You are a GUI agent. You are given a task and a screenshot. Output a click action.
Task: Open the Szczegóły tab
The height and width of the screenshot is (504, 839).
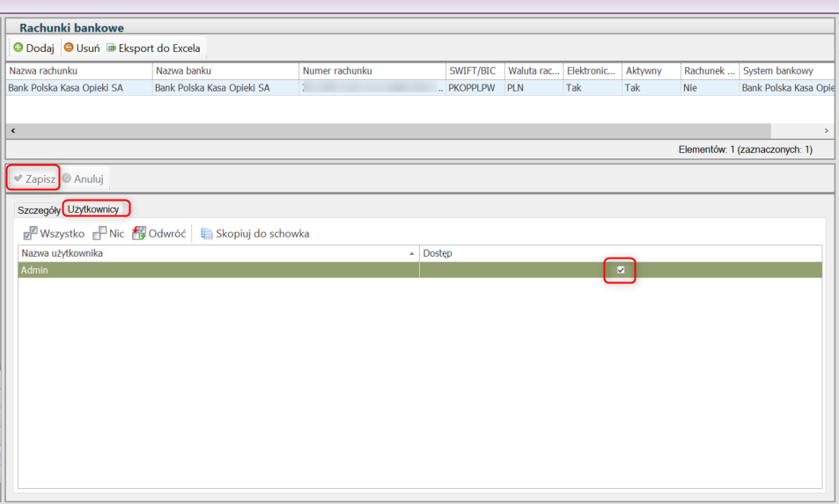pos(39,210)
